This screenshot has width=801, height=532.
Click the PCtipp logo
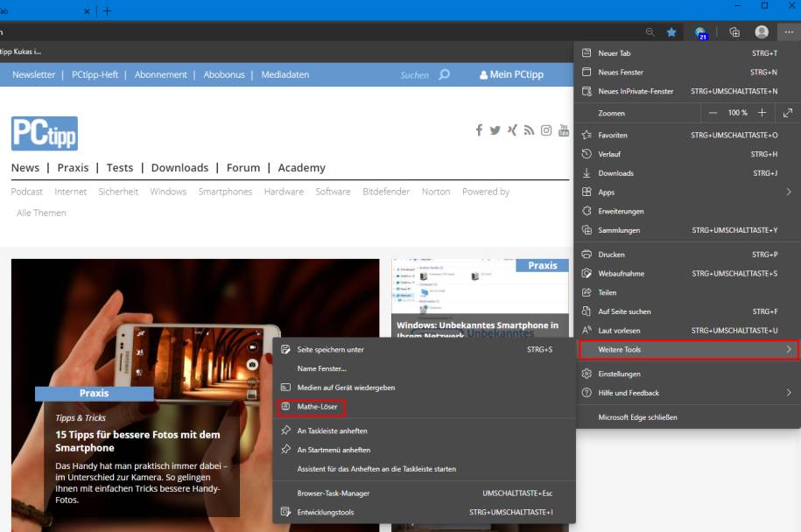pos(45,133)
